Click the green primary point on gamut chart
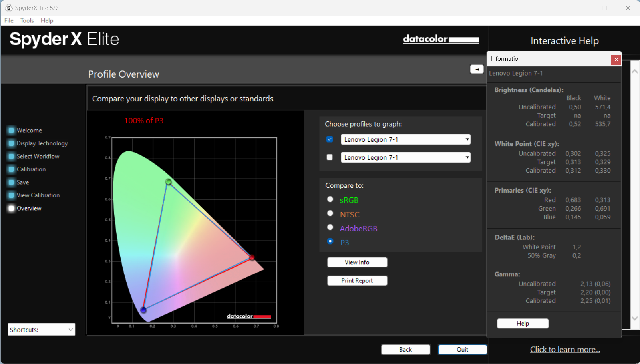640x364 pixels. 169,182
